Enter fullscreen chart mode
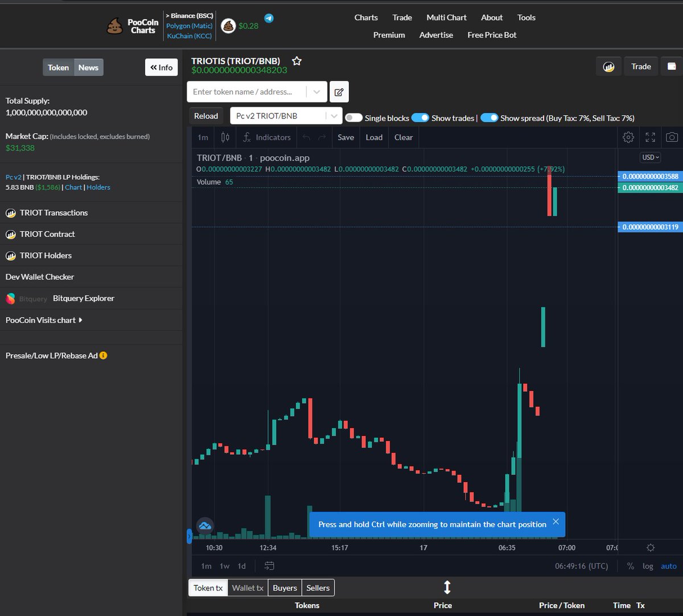Screen dimensions: 683x616 click(650, 137)
